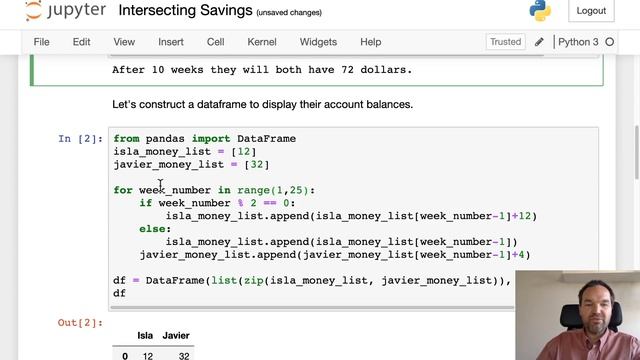Click the Trusted notebook button
This screenshot has height=360, width=640.
(505, 42)
